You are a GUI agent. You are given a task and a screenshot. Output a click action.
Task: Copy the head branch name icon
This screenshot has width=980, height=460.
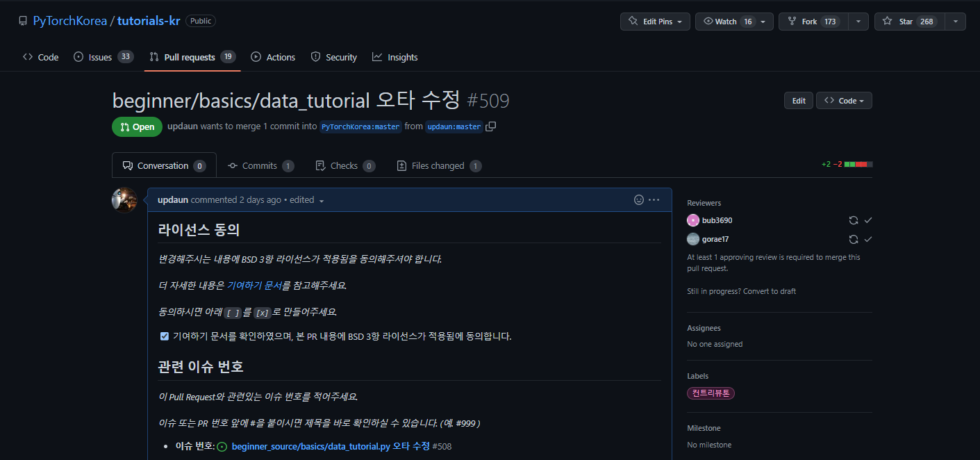point(491,126)
